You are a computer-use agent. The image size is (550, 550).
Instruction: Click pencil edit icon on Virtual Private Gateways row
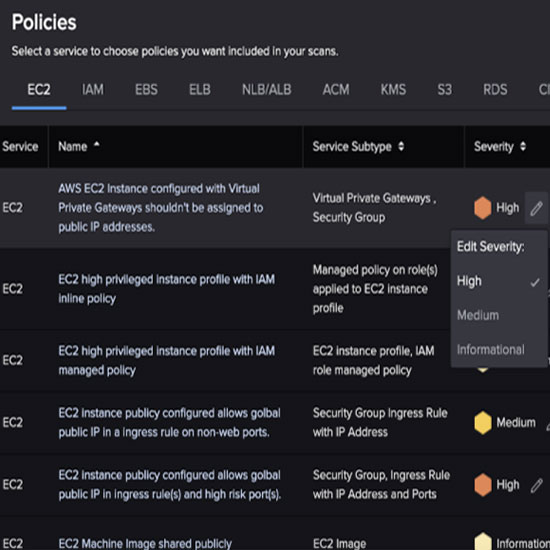[536, 208]
